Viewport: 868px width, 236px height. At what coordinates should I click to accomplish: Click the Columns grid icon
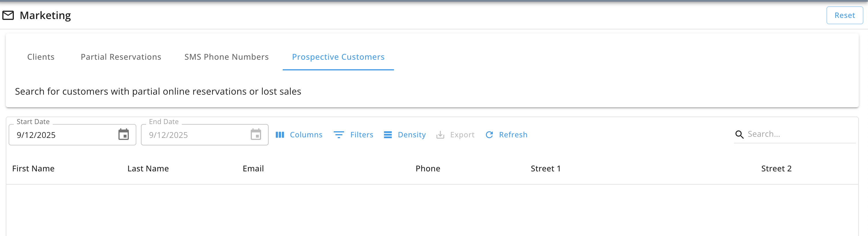[x=280, y=135]
